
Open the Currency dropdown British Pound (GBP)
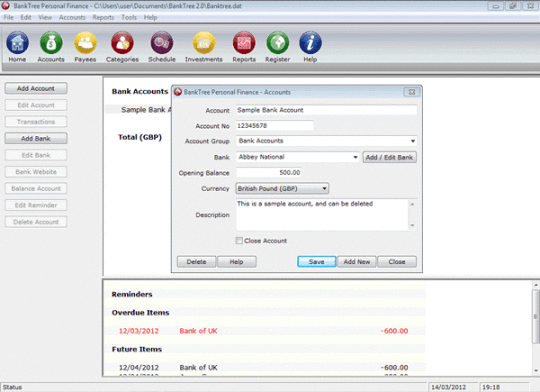[x=282, y=188]
